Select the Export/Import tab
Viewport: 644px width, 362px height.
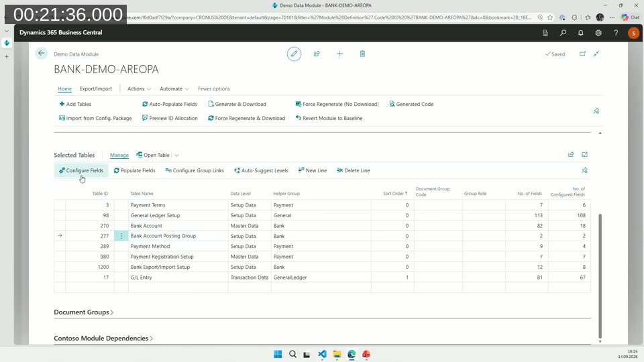coord(96,88)
